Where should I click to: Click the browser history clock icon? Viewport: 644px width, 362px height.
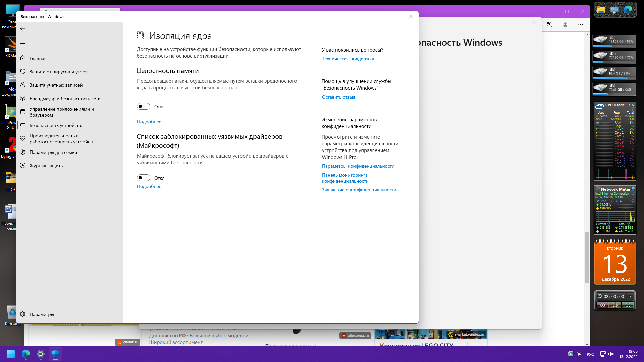pyautogui.click(x=550, y=25)
